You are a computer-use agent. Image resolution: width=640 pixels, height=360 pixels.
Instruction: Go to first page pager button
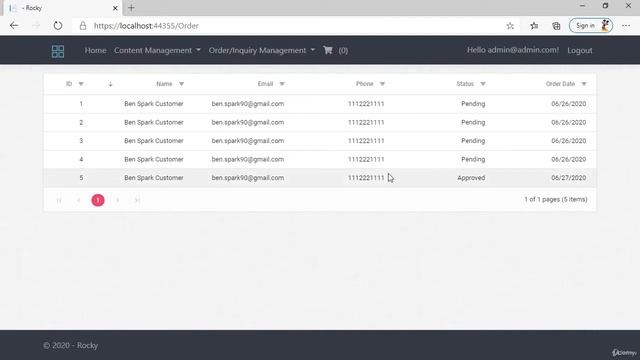pyautogui.click(x=59, y=200)
